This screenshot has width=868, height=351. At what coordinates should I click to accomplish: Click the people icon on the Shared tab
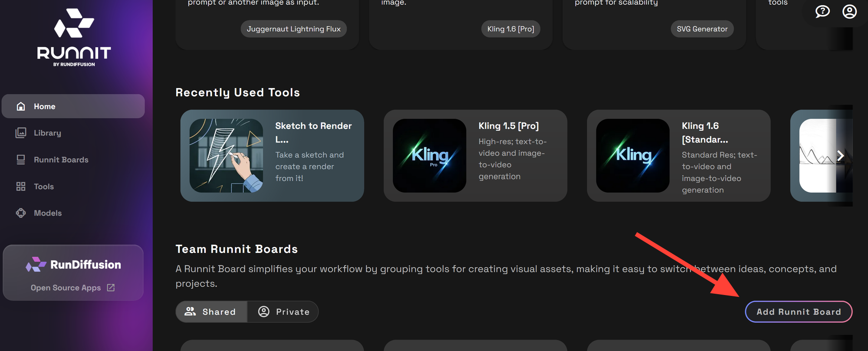190,312
